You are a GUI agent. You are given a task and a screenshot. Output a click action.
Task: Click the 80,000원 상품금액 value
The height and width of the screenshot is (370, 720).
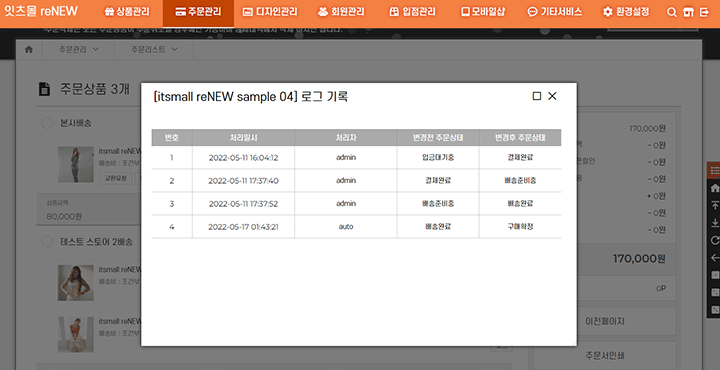click(64, 216)
